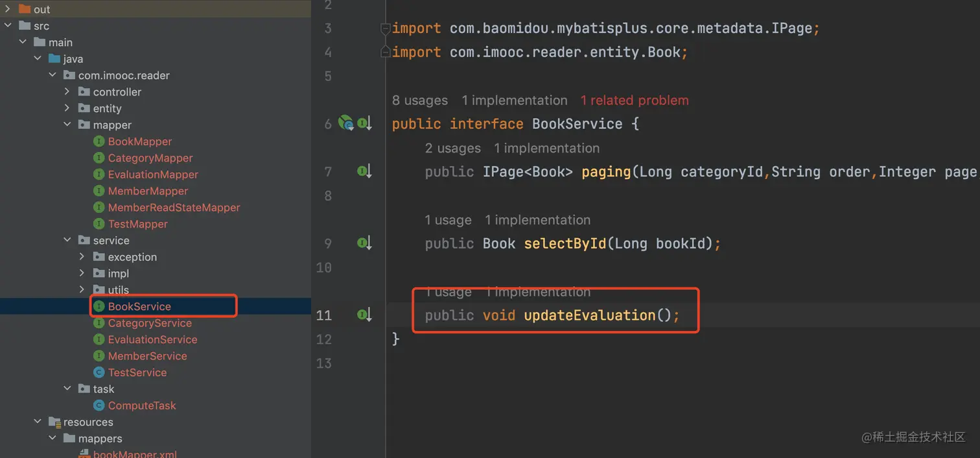Click TestService's class icon
The width and height of the screenshot is (980, 458).
[x=99, y=372]
